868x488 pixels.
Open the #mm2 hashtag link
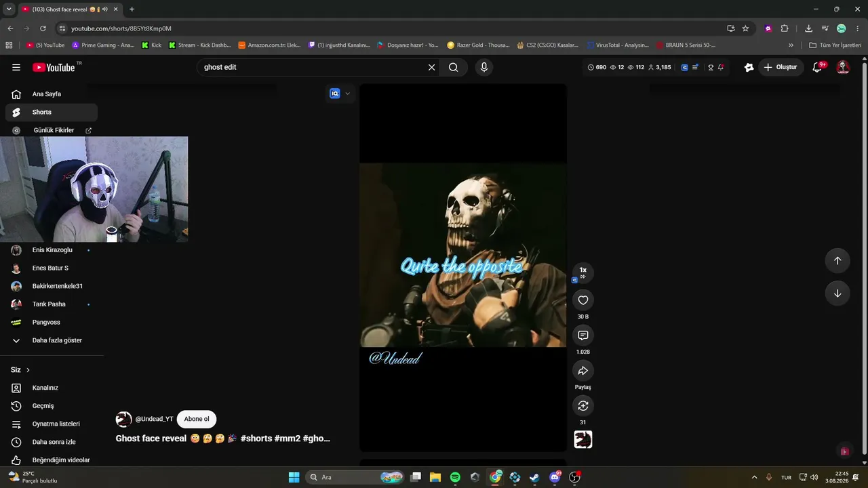pyautogui.click(x=287, y=439)
